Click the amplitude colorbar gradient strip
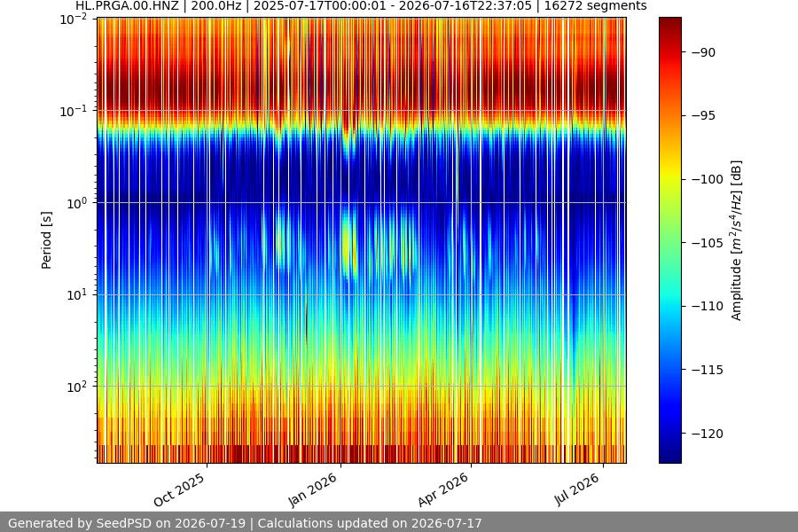This screenshot has height=532, width=798. [669, 240]
